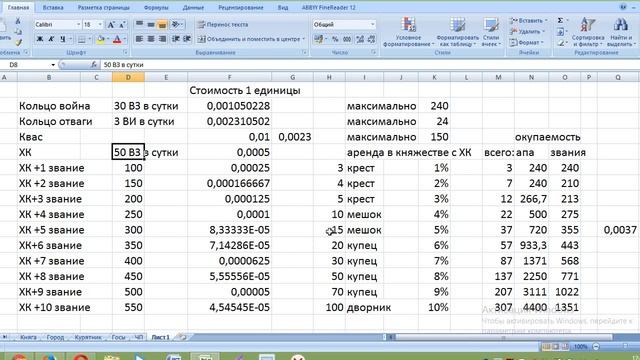Click the AutoSum sigma icon
The image size is (640, 360).
tap(560, 20)
